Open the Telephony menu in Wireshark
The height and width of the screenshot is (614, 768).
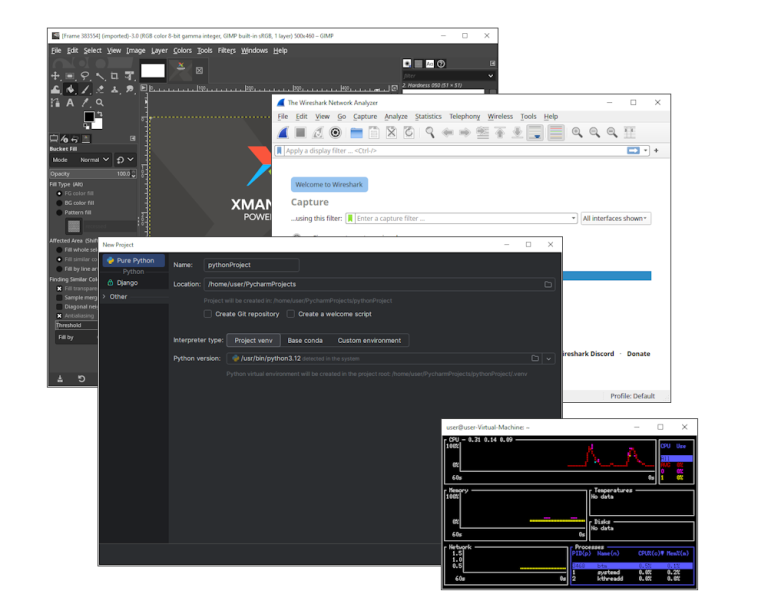click(464, 116)
